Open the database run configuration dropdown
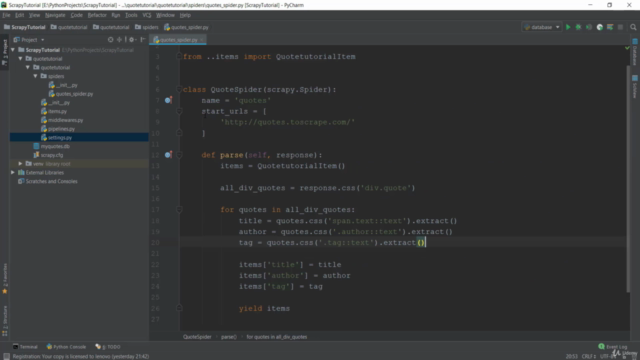The width and height of the screenshot is (640, 360). (542, 27)
